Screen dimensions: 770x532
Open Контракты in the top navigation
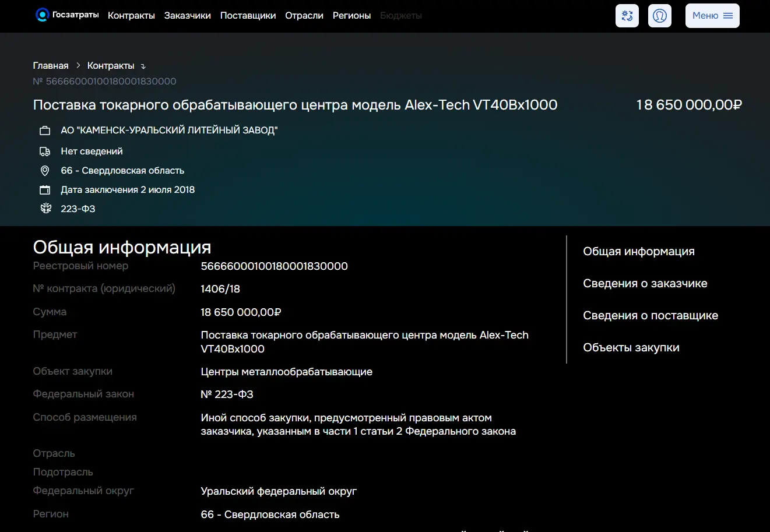pyautogui.click(x=131, y=16)
